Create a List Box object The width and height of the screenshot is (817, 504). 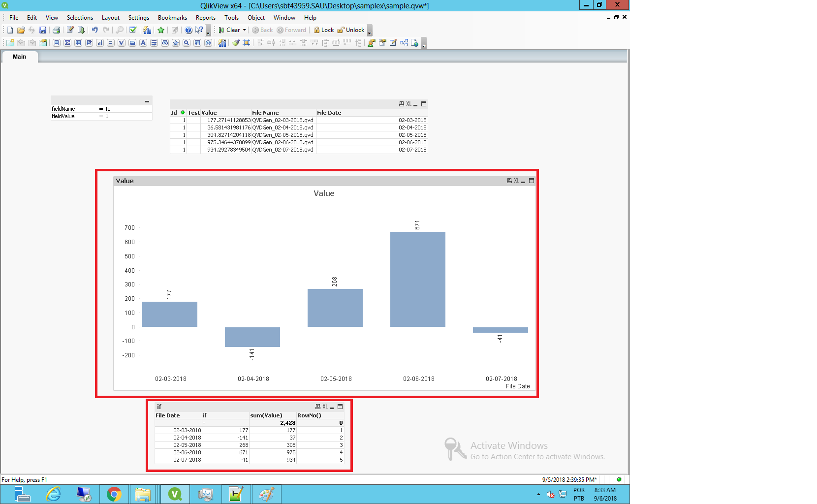(57, 43)
